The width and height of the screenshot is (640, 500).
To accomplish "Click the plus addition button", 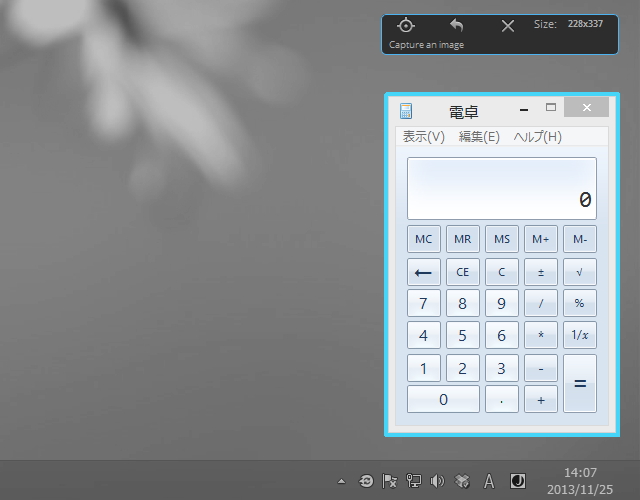I will 540,399.
